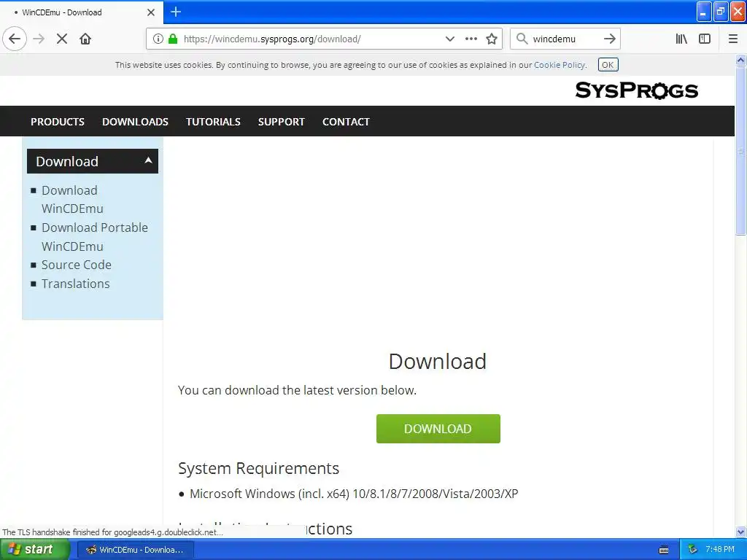Click the vertical scrollbar thumb
The image size is (747, 560).
click(x=741, y=150)
